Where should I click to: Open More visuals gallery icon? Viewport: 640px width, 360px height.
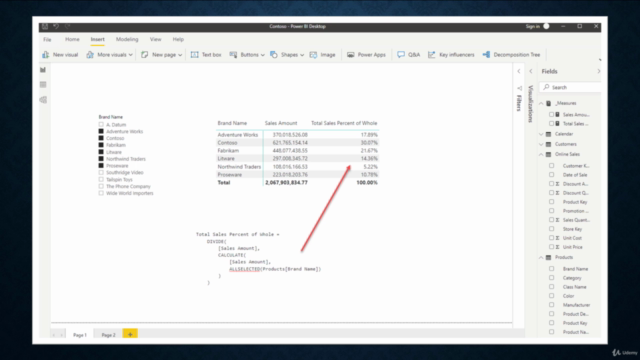coord(90,55)
